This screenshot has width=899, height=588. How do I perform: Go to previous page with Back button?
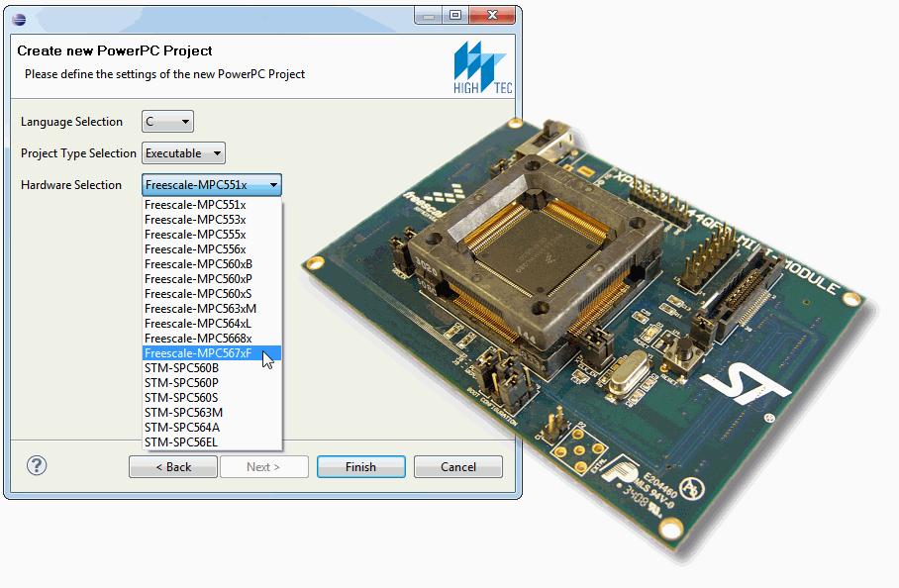click(173, 466)
